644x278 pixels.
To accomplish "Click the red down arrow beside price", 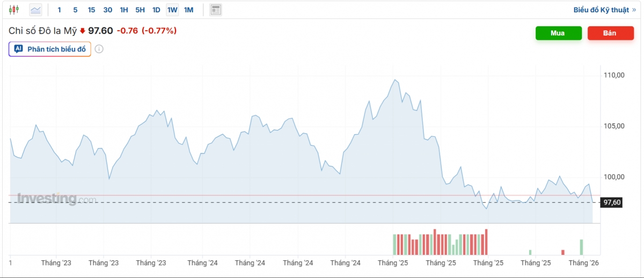I will tap(83, 31).
